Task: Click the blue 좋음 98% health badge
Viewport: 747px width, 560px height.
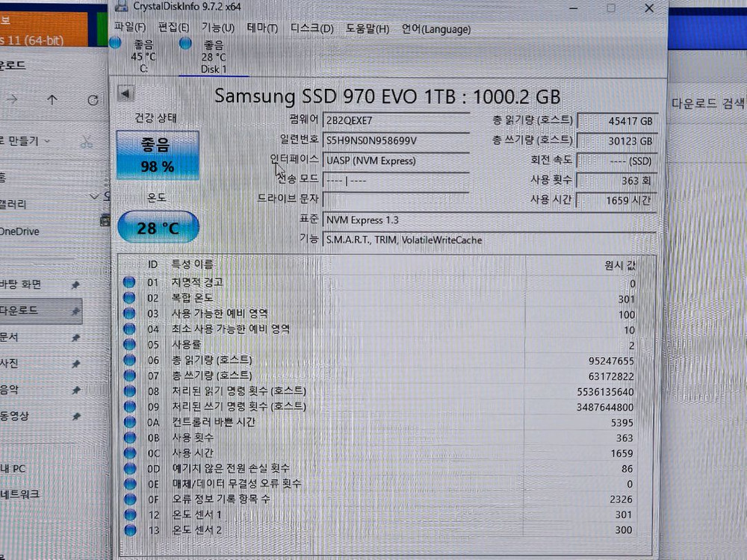Action: tap(157, 154)
